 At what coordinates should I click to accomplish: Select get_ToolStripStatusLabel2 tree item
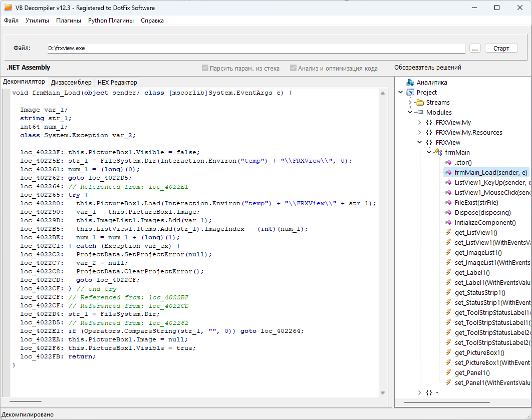pos(492,332)
